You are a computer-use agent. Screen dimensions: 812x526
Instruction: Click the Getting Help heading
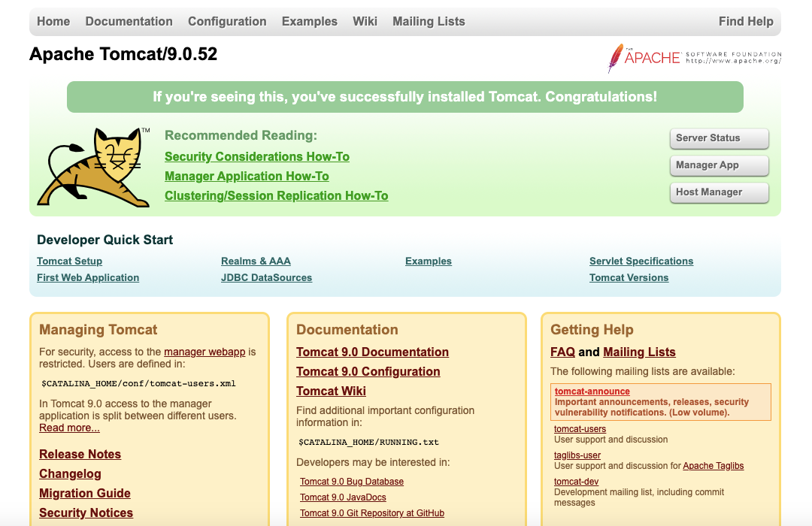coord(592,330)
